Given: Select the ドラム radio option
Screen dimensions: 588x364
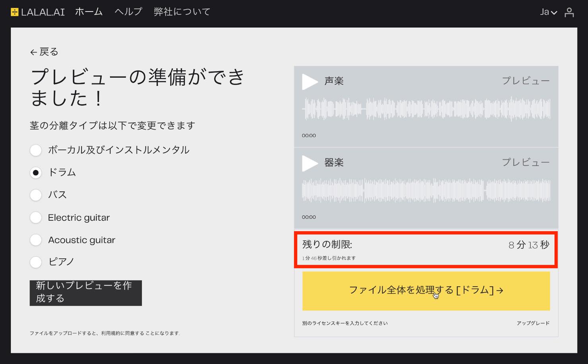Looking at the screenshot, I should [x=36, y=173].
